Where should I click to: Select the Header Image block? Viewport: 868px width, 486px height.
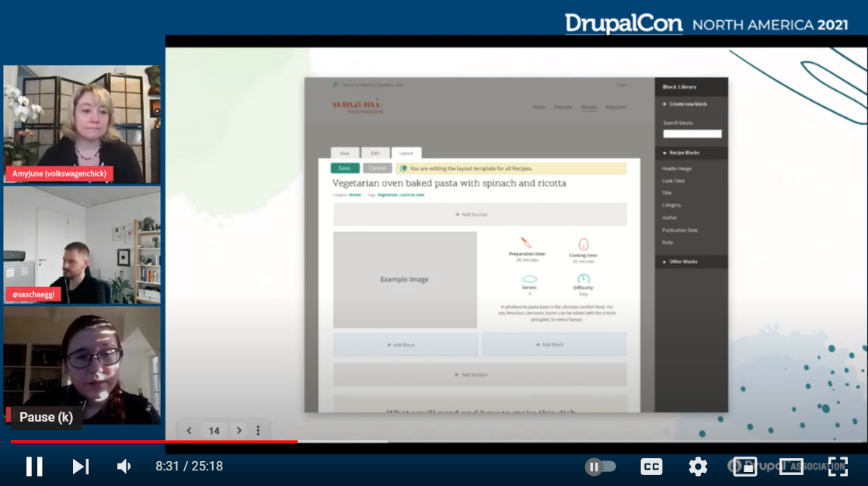[677, 168]
